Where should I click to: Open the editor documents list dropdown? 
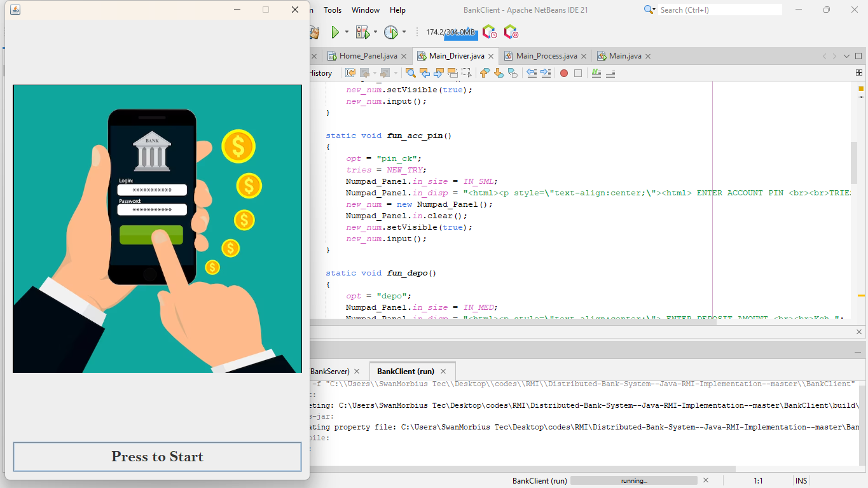click(x=846, y=56)
